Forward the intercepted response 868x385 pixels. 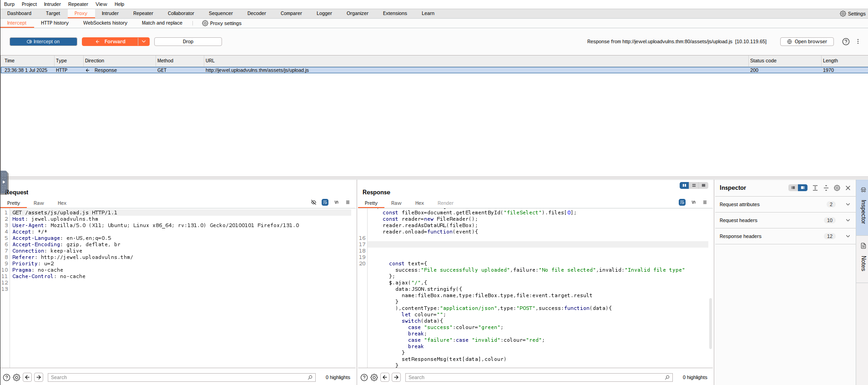coord(110,41)
